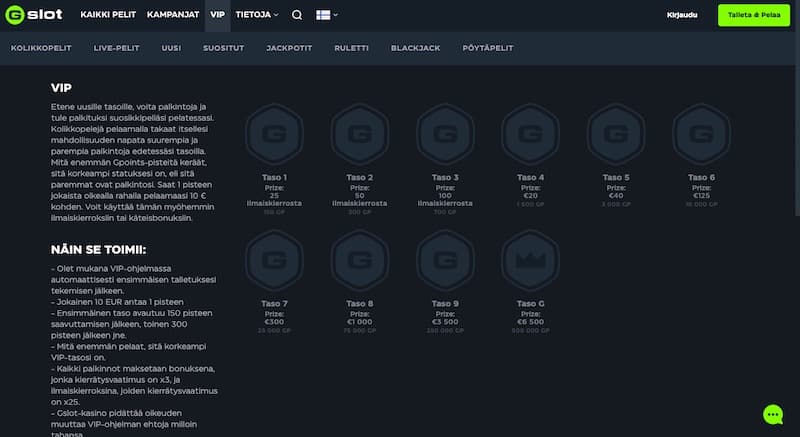Screen dimensions: 800x437
Task: Select the Taso 3 badge
Action: 445,134
